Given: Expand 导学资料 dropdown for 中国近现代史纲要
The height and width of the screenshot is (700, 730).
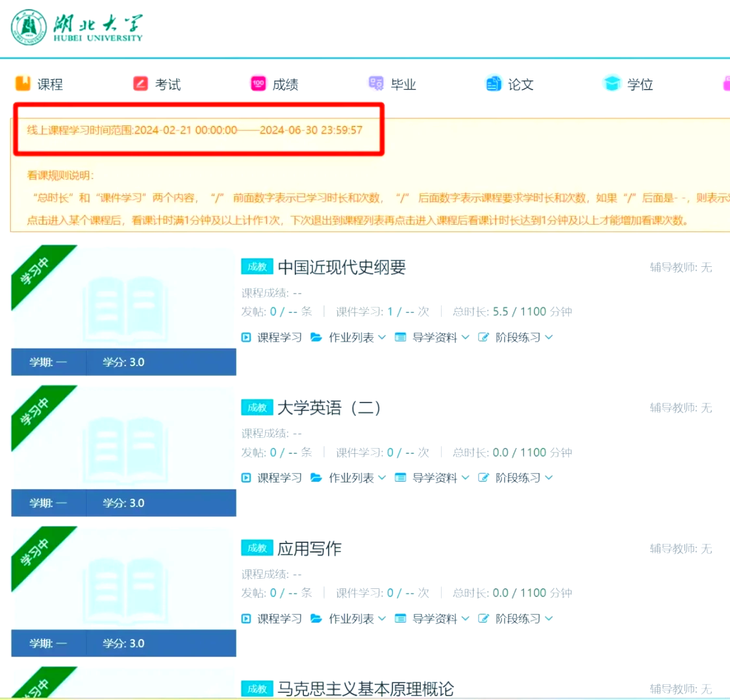Looking at the screenshot, I should [x=466, y=338].
